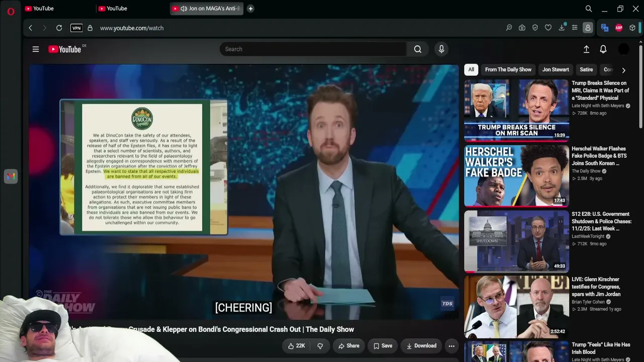Image resolution: width=644 pixels, height=362 pixels.
Task: Bookmark page with the heart icon
Action: coord(548,28)
